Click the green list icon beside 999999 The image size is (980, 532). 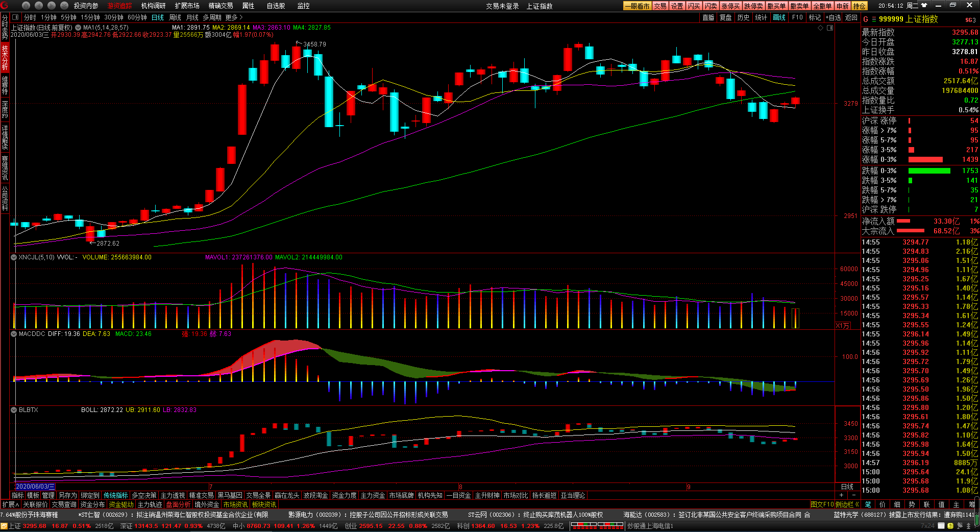(x=874, y=19)
